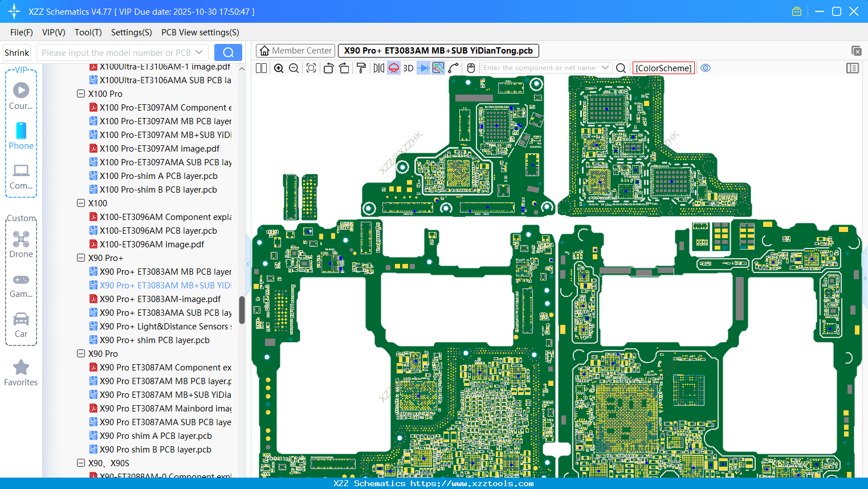The width and height of the screenshot is (868, 489).
Task: Open the ColorScheme settings
Action: click(663, 68)
